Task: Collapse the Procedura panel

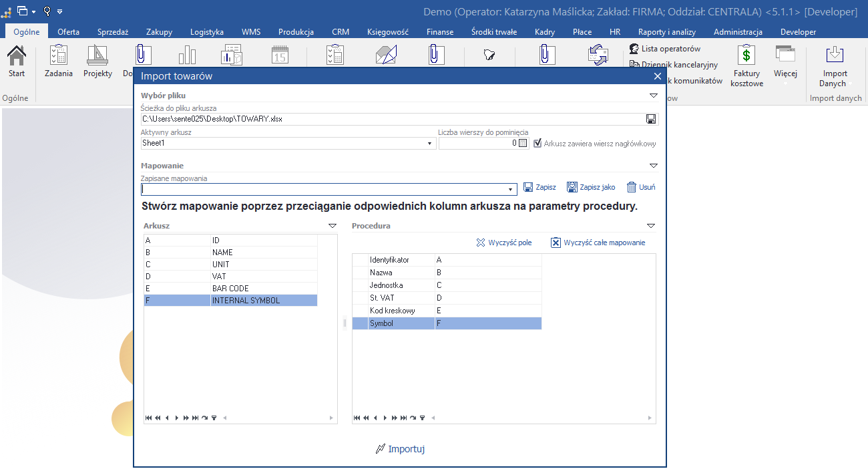Action: click(651, 226)
